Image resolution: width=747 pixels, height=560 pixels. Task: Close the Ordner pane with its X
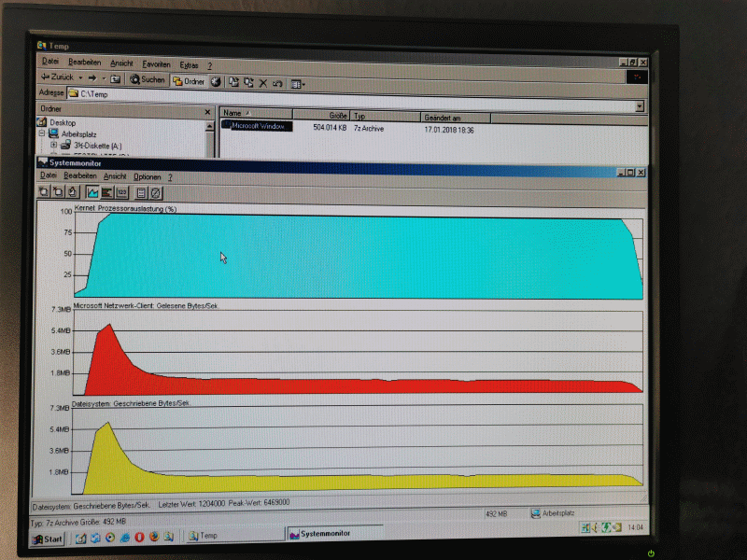click(207, 111)
